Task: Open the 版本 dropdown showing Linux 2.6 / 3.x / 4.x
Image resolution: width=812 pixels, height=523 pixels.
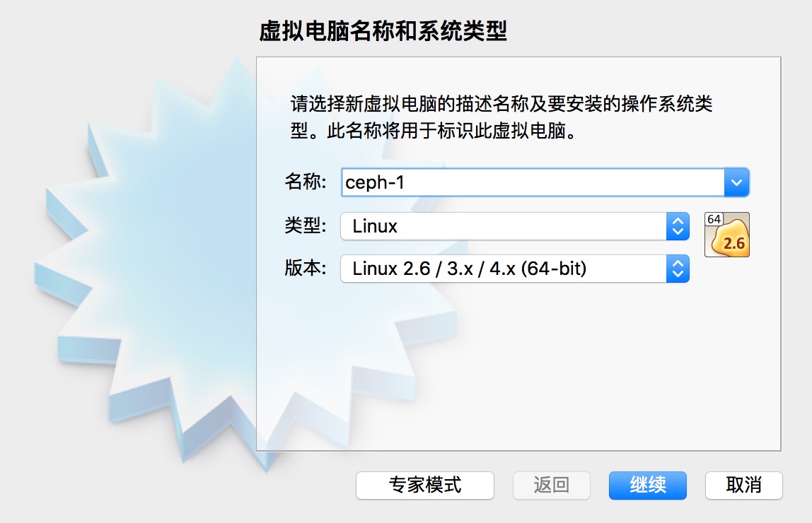Action: tap(515, 269)
